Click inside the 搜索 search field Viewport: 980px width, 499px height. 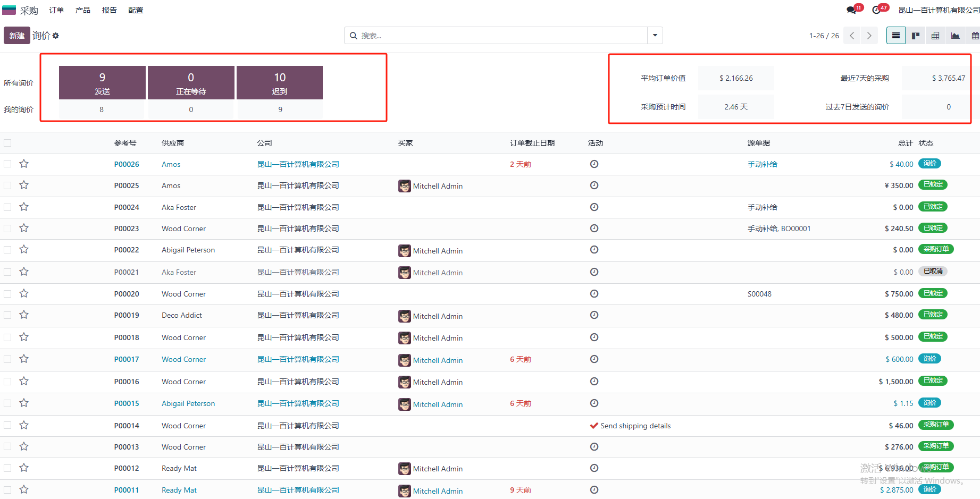point(479,35)
